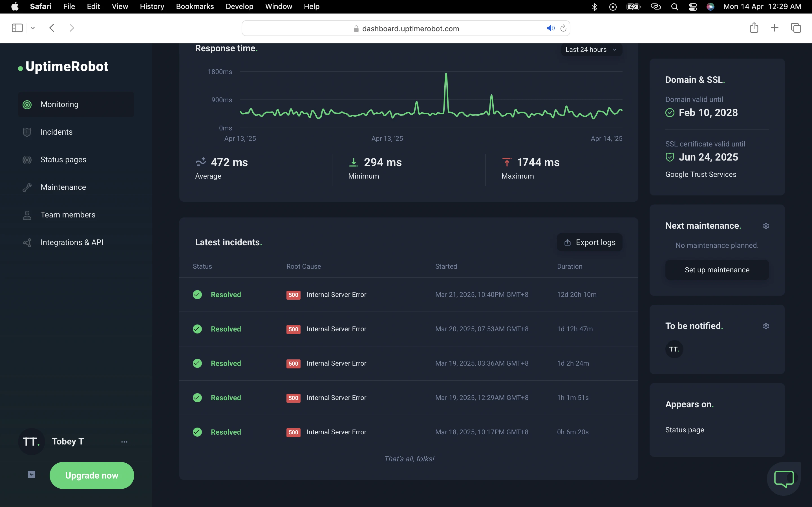The height and width of the screenshot is (507, 812).
Task: Toggle the Safari sidebar panel
Action: point(17,28)
